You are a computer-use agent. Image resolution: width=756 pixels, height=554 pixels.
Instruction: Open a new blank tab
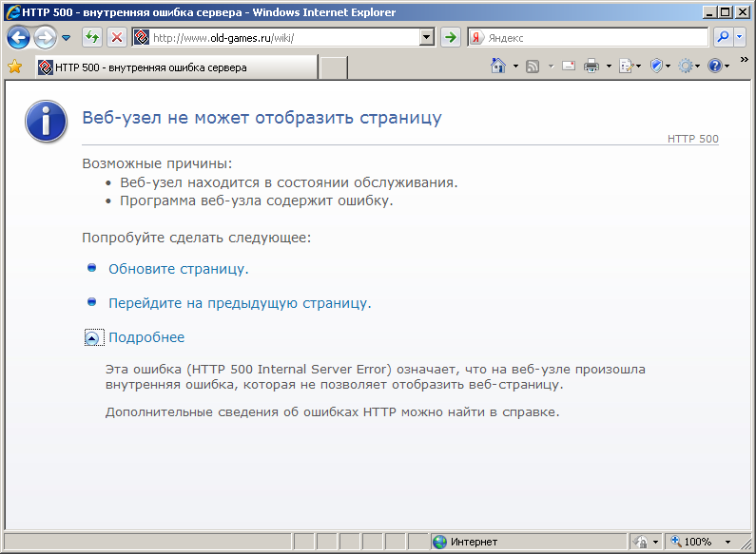coord(334,67)
